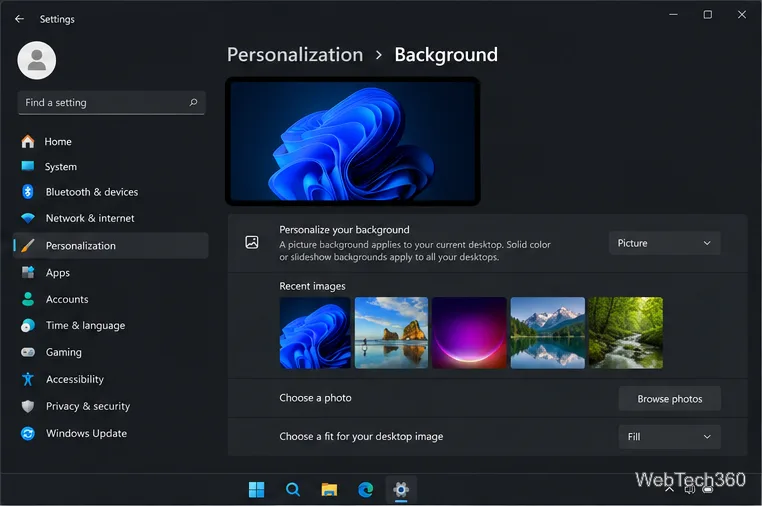The image size is (762, 506).
Task: Click the Find a setting search box
Action: (111, 103)
